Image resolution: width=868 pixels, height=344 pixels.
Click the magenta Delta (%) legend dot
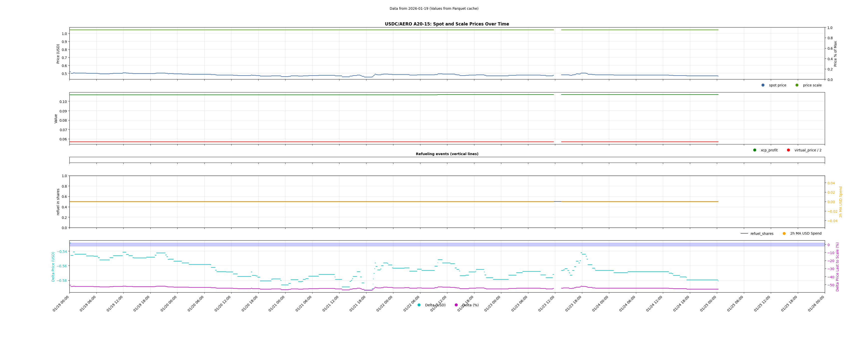[456, 305]
